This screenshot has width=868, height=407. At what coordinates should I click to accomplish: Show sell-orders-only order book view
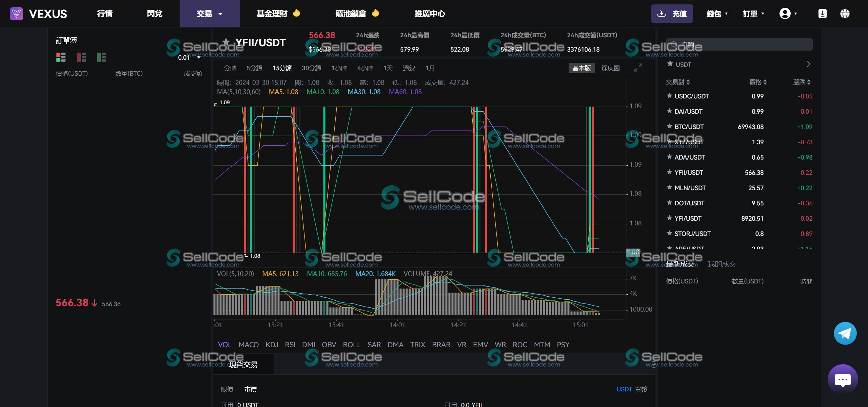[x=81, y=57]
